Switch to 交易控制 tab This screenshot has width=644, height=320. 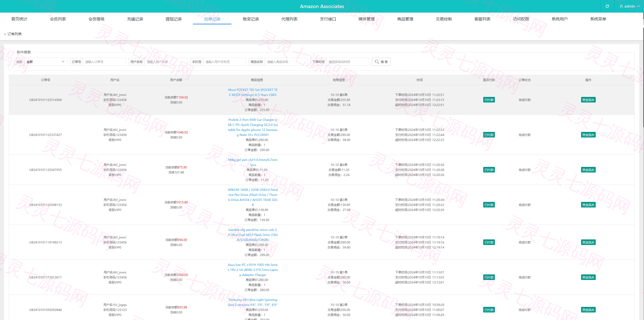[444, 19]
